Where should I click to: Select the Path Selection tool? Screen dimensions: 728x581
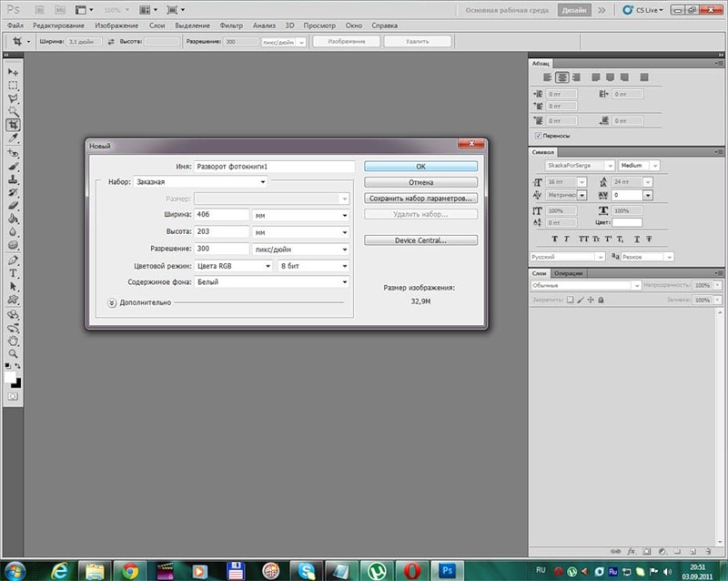(x=13, y=286)
